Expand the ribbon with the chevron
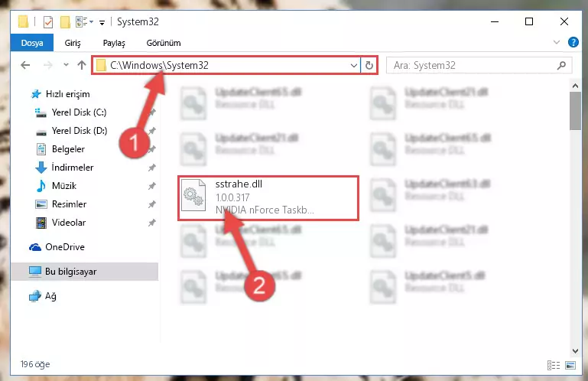The height and width of the screenshot is (381, 588). tap(557, 42)
